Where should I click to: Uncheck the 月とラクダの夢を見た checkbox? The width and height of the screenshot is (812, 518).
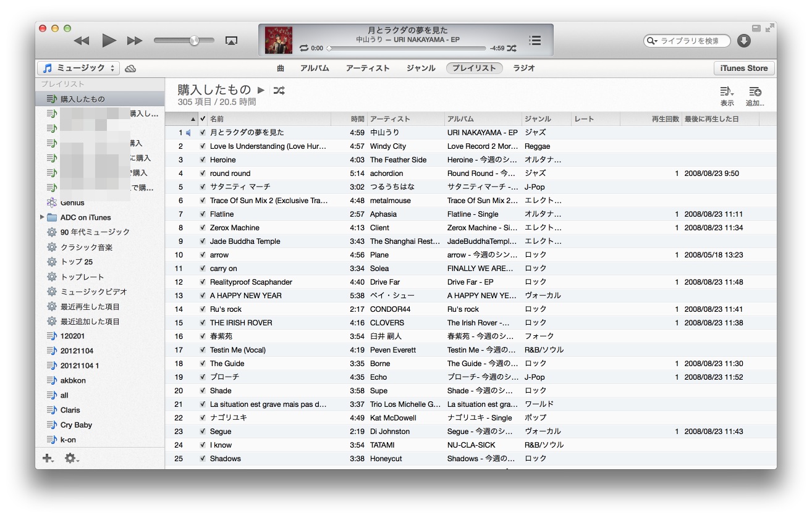click(x=203, y=133)
